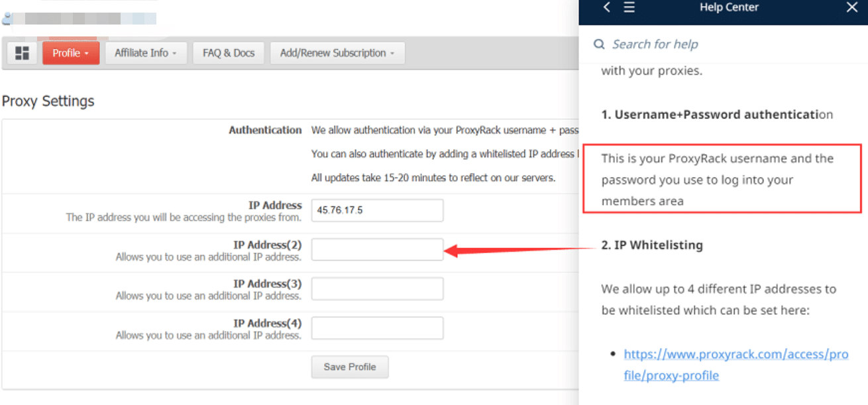Viewport: 868px width, 405px height.
Task: Click the IP Address(3) input field
Action: point(376,288)
